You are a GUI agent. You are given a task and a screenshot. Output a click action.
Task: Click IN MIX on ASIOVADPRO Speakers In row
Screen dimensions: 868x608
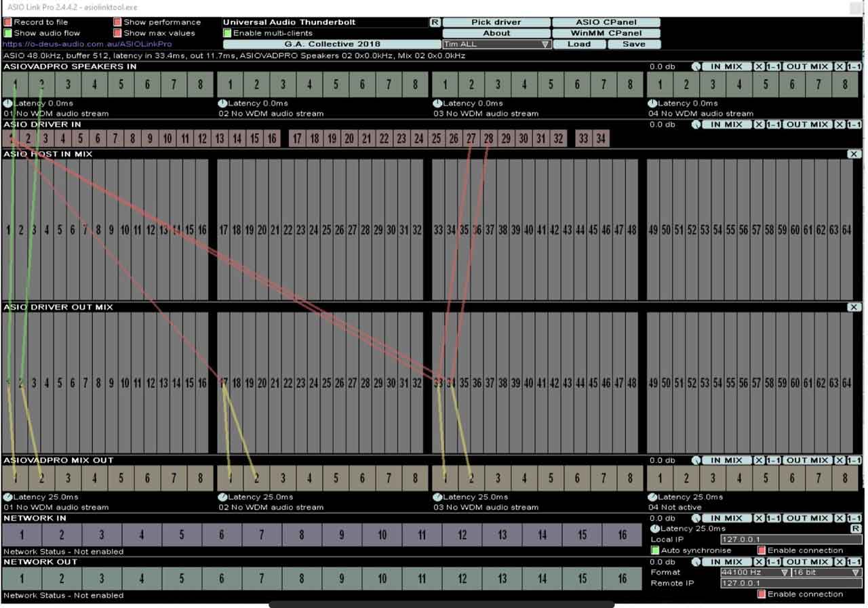tap(726, 67)
